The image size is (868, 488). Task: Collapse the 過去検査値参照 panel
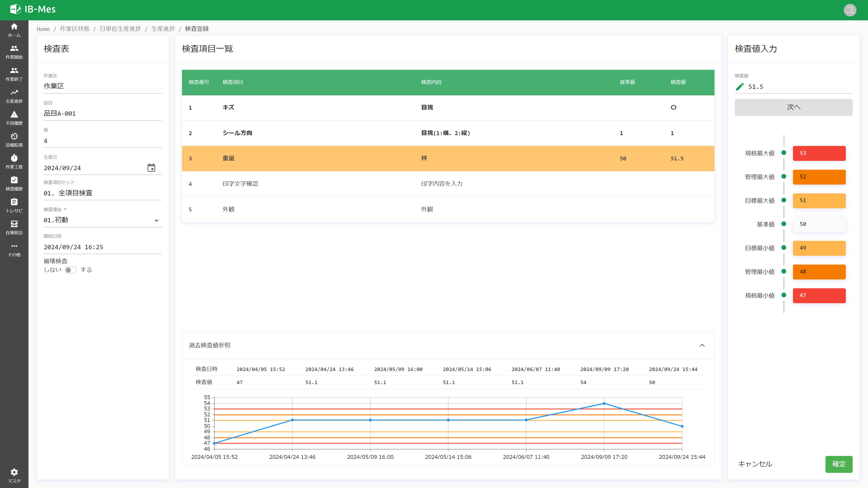(x=702, y=345)
